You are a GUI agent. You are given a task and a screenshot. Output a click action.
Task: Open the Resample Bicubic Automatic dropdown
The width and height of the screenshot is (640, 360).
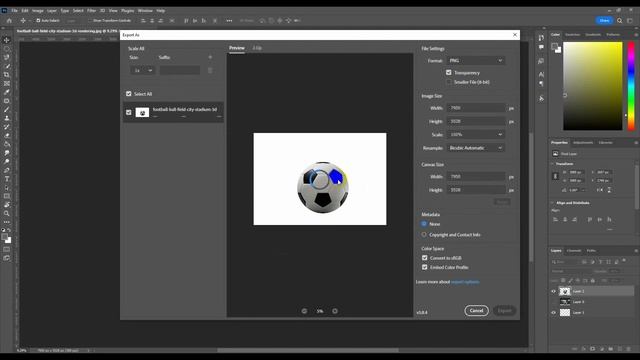[476, 148]
